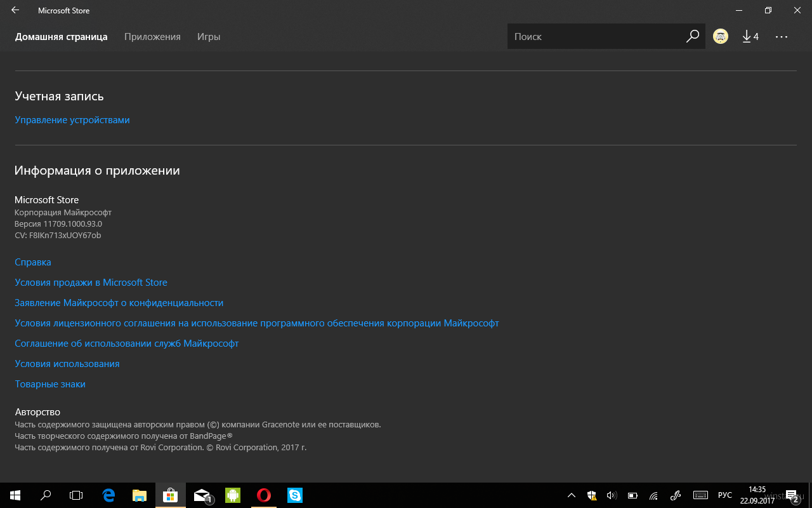Open the Справка link
The width and height of the screenshot is (812, 508).
[x=33, y=262]
